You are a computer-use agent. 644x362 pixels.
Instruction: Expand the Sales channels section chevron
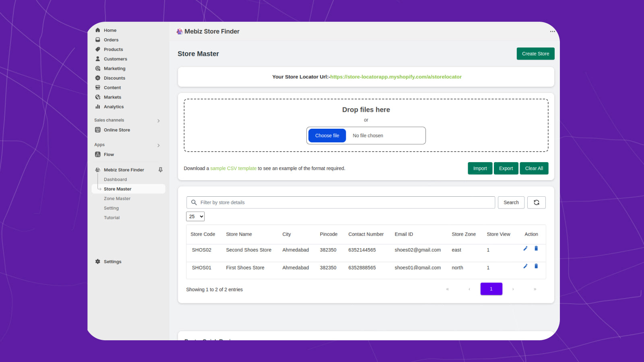[159, 121]
